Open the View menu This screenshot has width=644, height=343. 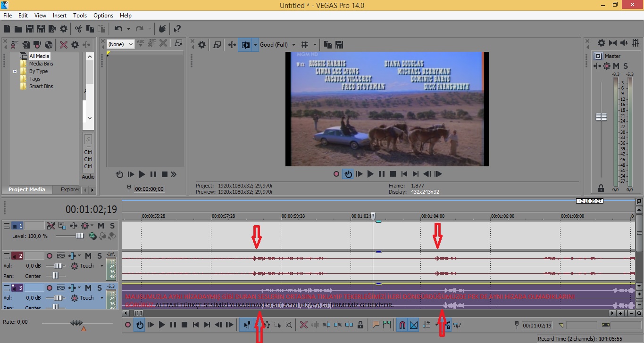(41, 16)
